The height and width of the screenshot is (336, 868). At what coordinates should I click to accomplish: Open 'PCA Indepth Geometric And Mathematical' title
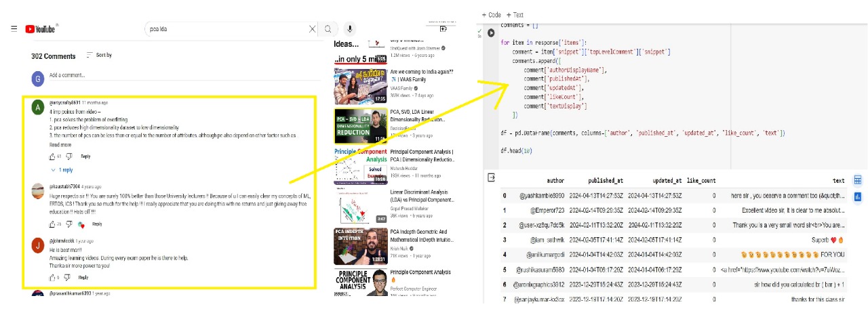[420, 235]
